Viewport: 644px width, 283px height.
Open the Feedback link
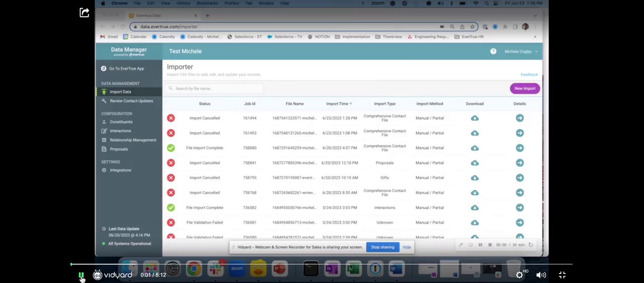point(529,75)
